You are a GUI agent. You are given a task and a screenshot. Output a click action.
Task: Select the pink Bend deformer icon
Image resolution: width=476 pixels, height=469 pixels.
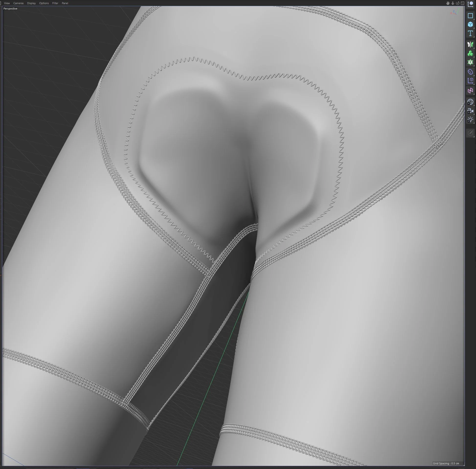[470, 91]
